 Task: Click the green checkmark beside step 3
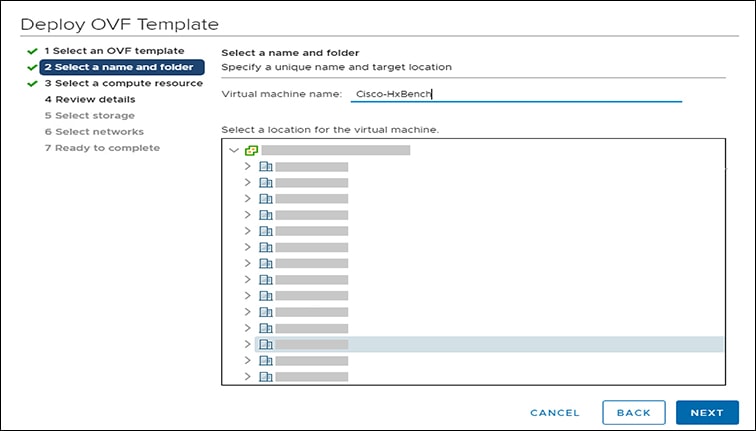tap(32, 84)
